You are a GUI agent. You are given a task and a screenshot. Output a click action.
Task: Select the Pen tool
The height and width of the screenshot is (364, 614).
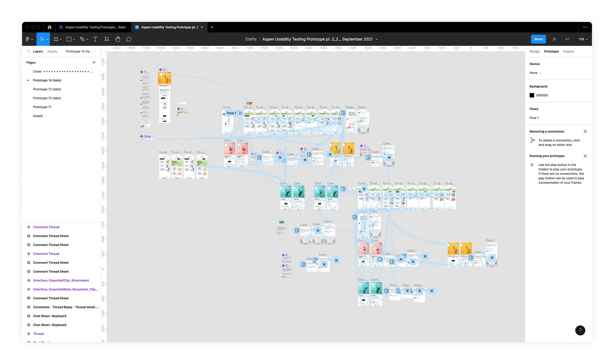pos(82,39)
